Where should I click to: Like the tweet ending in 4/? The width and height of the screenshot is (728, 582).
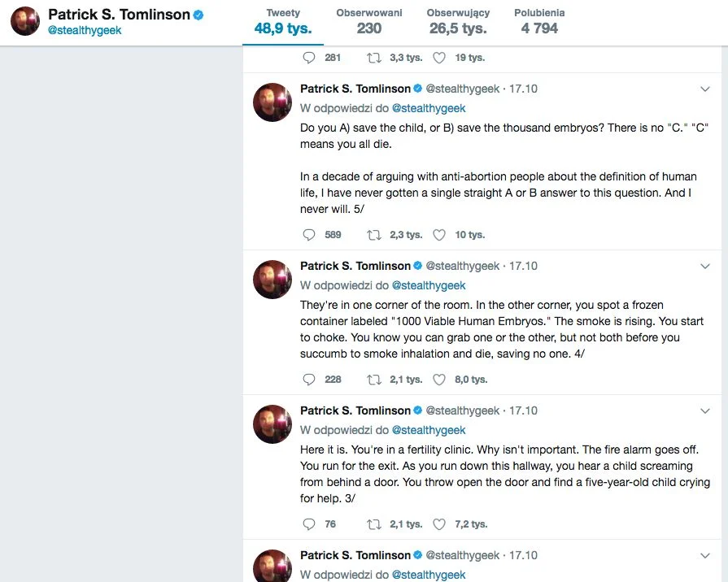439,380
